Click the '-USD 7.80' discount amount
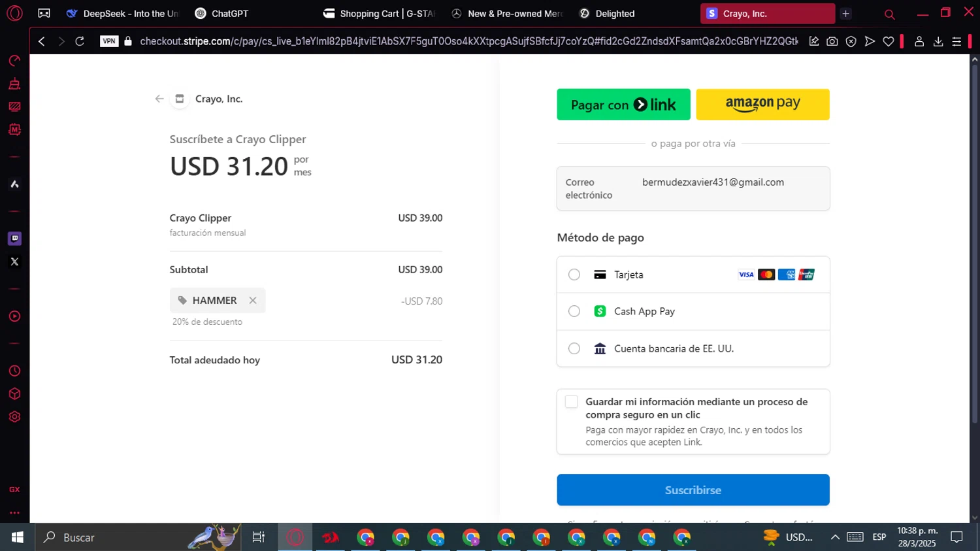This screenshot has width=980, height=551. click(422, 301)
